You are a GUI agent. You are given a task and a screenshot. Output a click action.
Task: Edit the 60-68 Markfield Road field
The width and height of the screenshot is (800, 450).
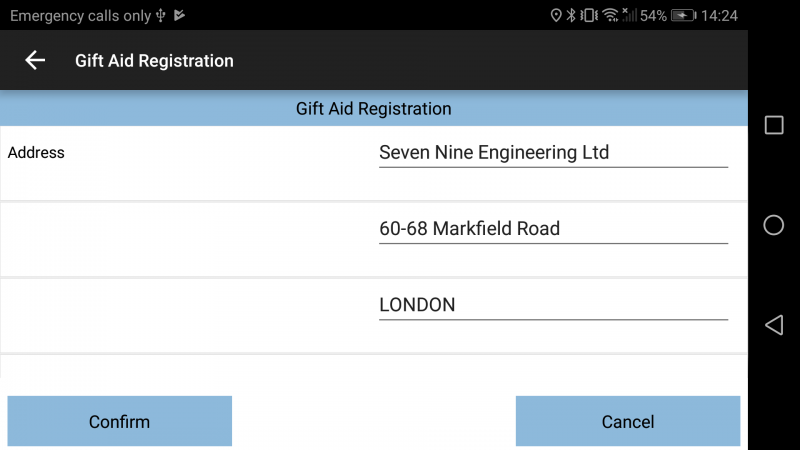coord(553,229)
